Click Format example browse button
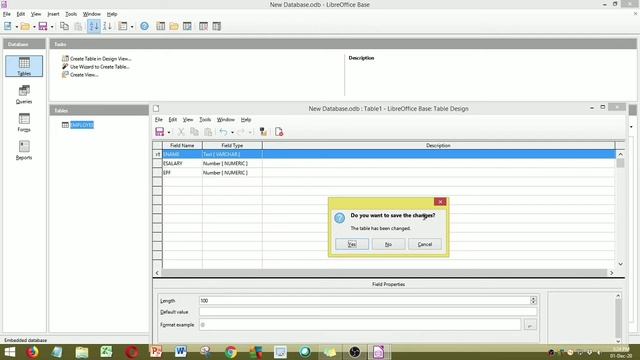Screen dimensions: 640x360 pyautogui.click(x=530, y=325)
